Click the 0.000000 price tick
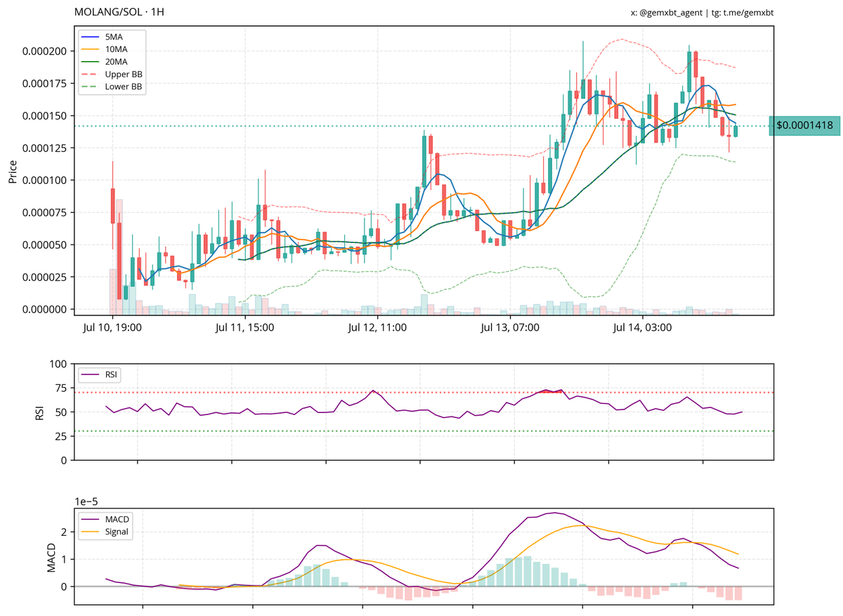The width and height of the screenshot is (843, 616). pyautogui.click(x=44, y=310)
